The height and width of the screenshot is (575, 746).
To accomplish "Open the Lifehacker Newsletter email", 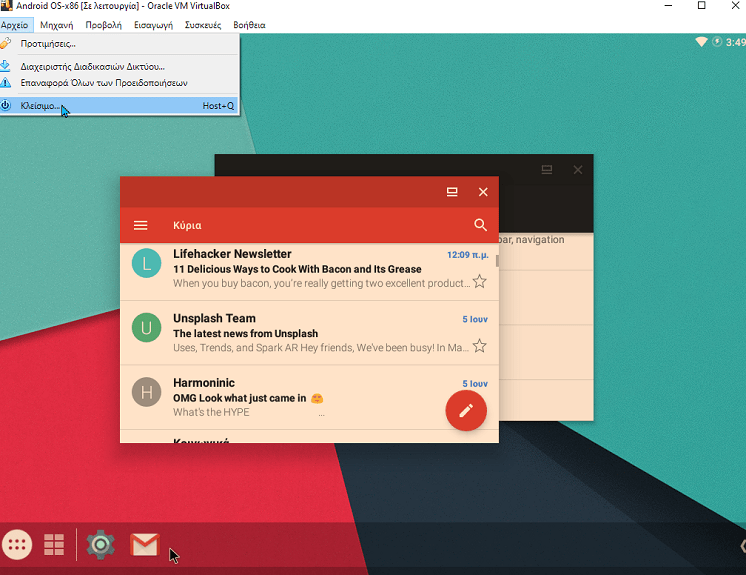I will coord(309,272).
